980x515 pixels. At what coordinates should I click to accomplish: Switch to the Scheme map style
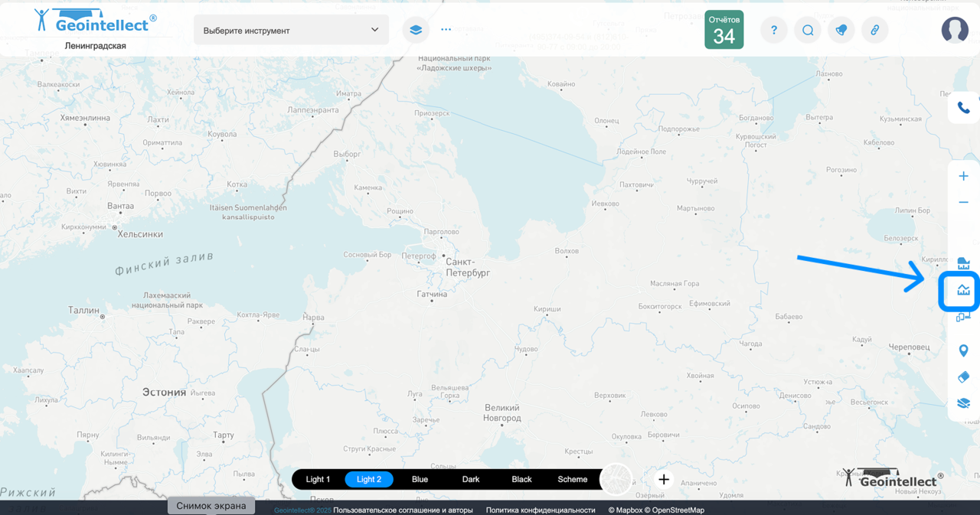(572, 480)
